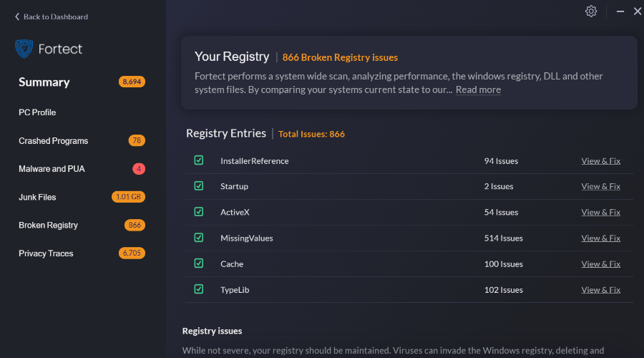Click View & Fix for Cache

click(x=600, y=264)
